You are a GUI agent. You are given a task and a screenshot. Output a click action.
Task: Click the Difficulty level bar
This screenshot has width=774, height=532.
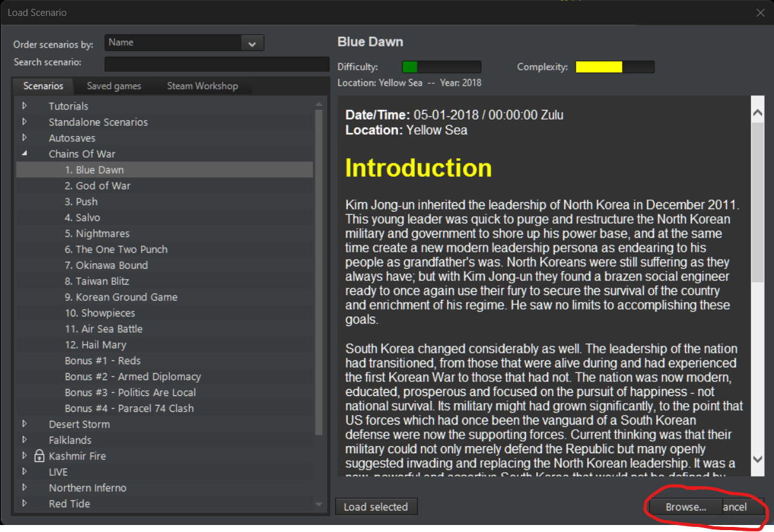(x=441, y=67)
